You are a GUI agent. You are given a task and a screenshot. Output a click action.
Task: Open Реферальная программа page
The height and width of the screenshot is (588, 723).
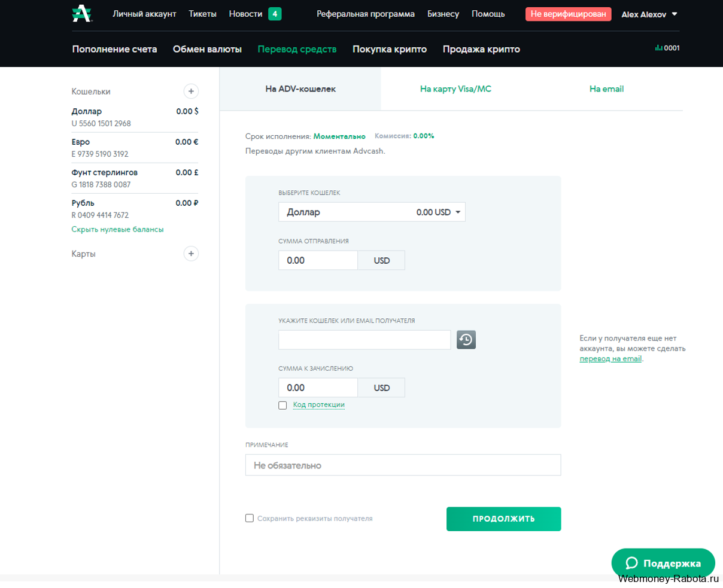pos(366,14)
